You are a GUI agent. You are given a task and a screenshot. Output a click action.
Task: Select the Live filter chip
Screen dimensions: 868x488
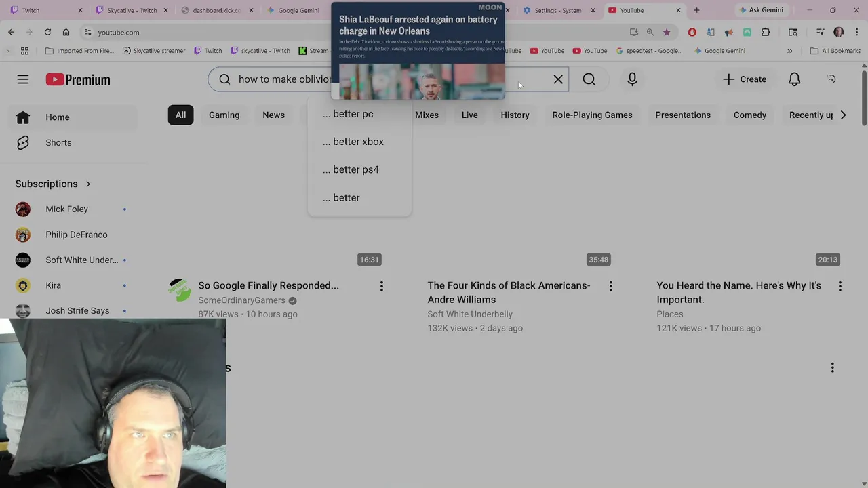(x=469, y=115)
